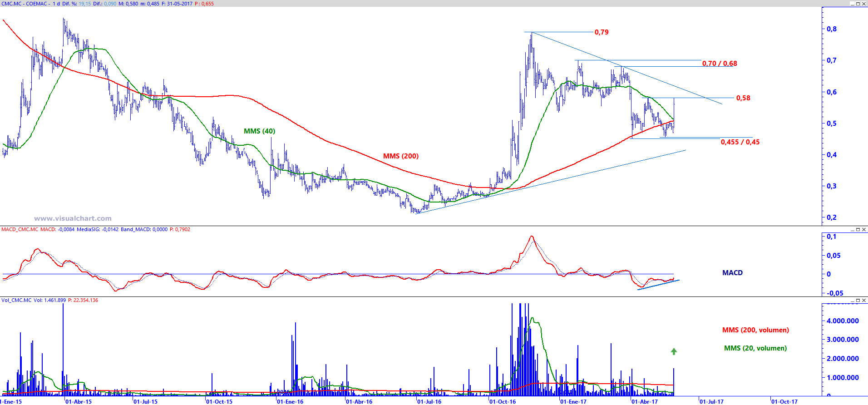Click the 'MediaSIG: -0,0142' header value
Viewport: 868px width, 405px height.
coord(98,229)
